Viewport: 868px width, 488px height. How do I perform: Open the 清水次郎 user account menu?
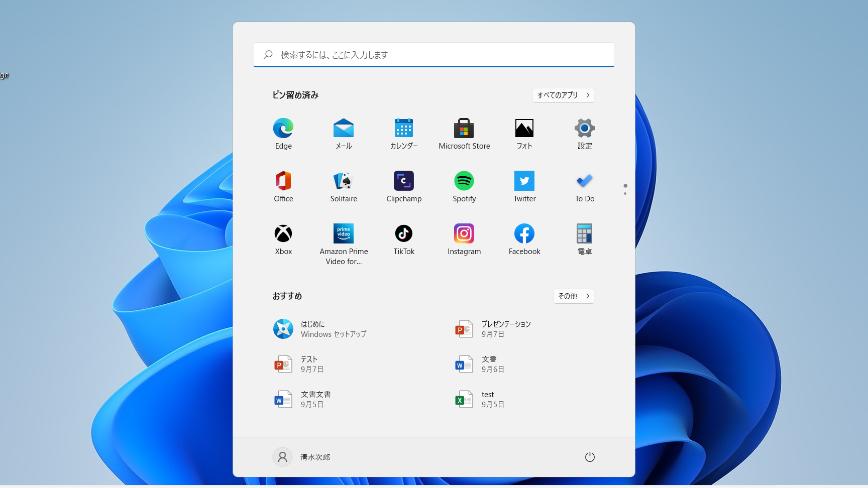(302, 457)
